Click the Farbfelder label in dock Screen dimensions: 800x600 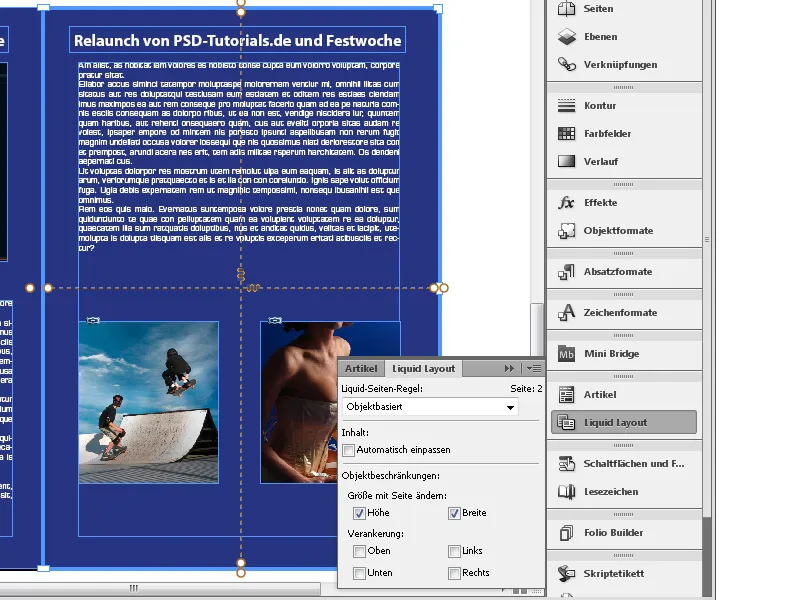607,134
